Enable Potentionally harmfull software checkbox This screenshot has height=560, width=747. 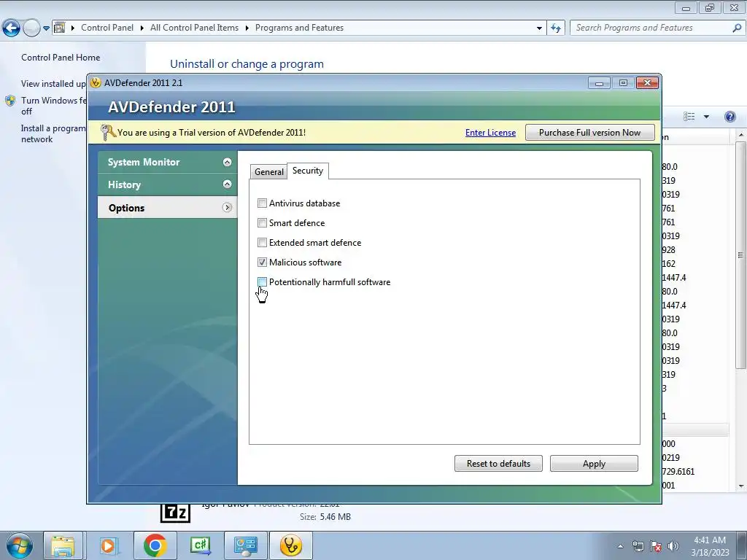[262, 282]
